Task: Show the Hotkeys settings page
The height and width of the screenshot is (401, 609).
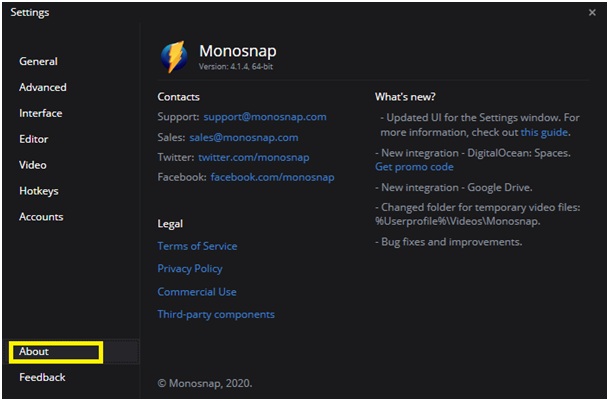Action: pos(39,191)
